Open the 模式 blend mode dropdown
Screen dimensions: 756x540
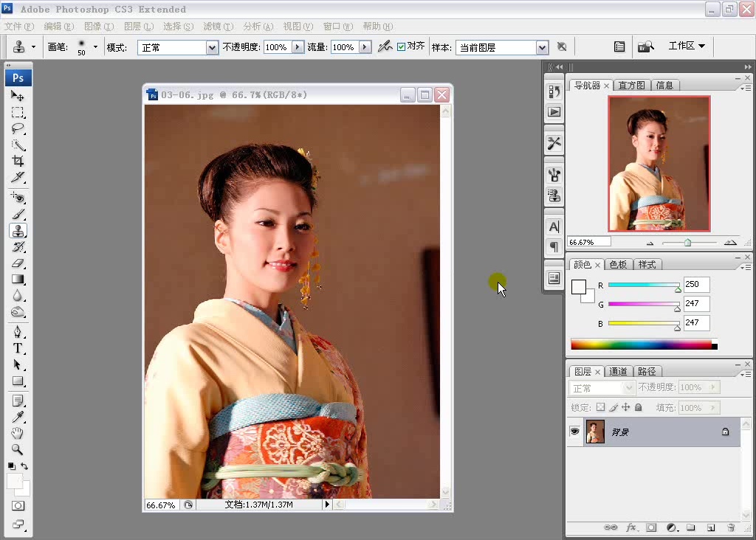pyautogui.click(x=177, y=47)
